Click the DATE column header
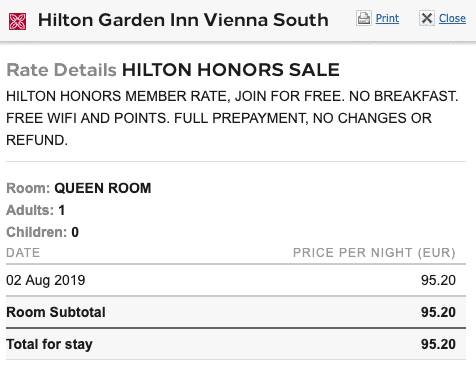Screen dimensions: 476x370 tap(23, 253)
